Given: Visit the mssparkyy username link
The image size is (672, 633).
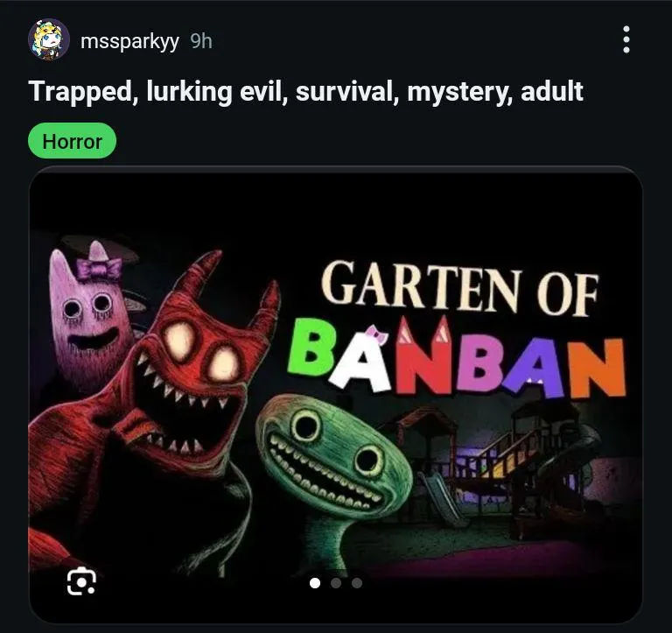Looking at the screenshot, I should (x=129, y=41).
